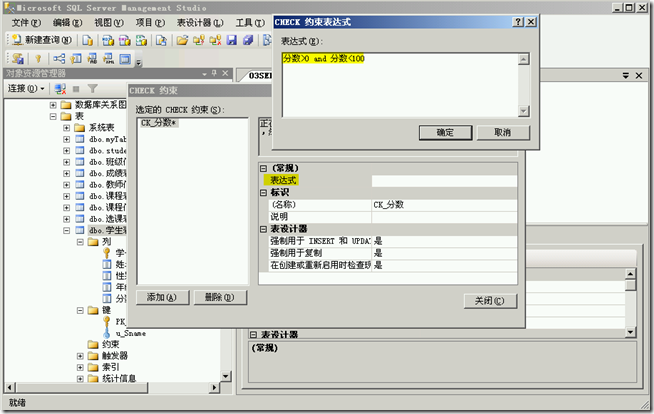
Task: Open the 文件 menu
Action: (x=26, y=23)
